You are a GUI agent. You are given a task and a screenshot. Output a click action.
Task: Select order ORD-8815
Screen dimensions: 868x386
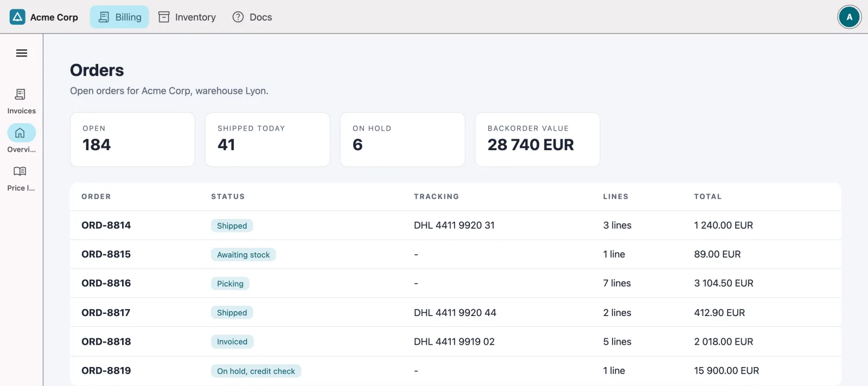pos(106,254)
